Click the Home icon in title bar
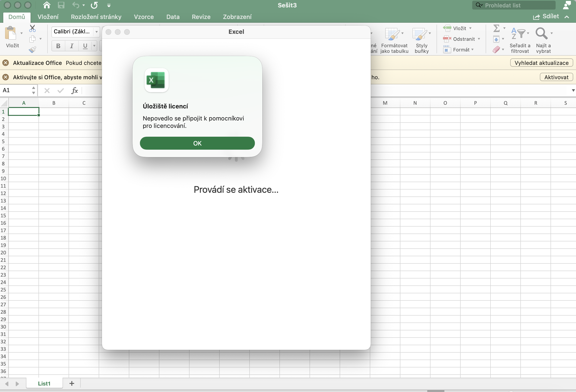Viewport: 576px width, 392px height. point(47,5)
